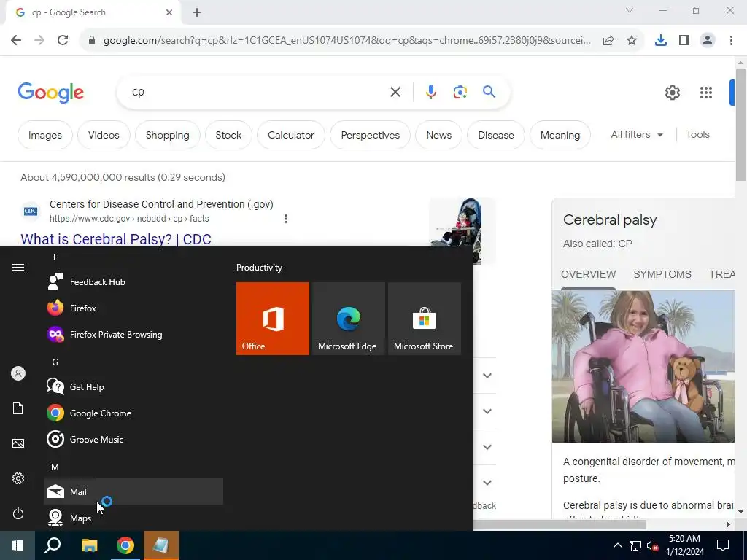Viewport: 747px width, 560px height.
Task: Filter results by Videos
Action: pyautogui.click(x=104, y=135)
